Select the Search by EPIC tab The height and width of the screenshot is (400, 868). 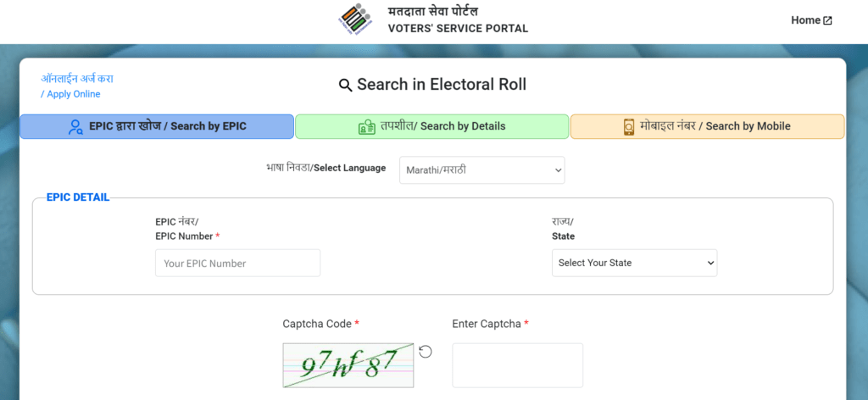(x=157, y=126)
